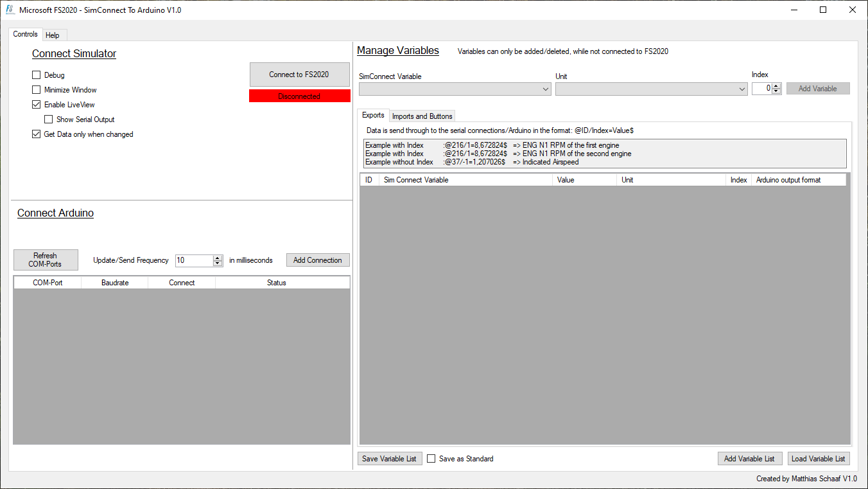The image size is (868, 489).
Task: Increase Update/Send Frequency with up arrow
Action: click(x=218, y=258)
